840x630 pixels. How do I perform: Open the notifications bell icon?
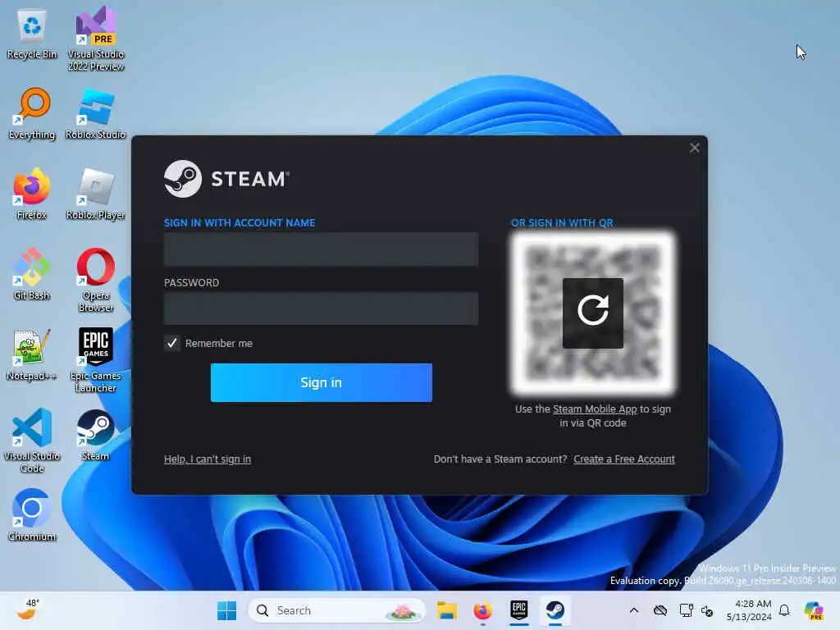(x=784, y=610)
